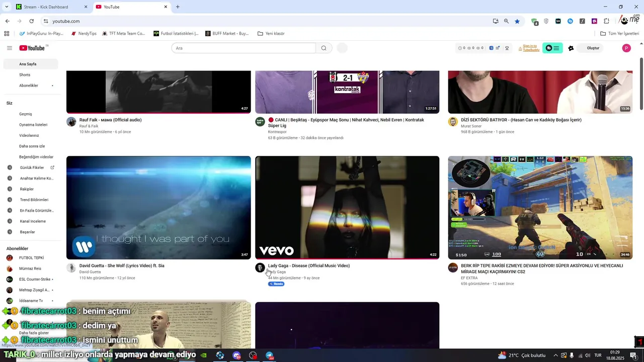Viewport: 644px width, 362px height.
Task: Open the Chrome tab search dropdown arrow
Action: click(7, 7)
